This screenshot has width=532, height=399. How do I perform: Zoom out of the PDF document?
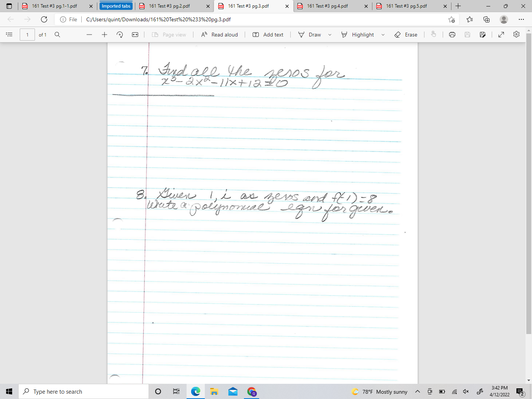click(89, 35)
